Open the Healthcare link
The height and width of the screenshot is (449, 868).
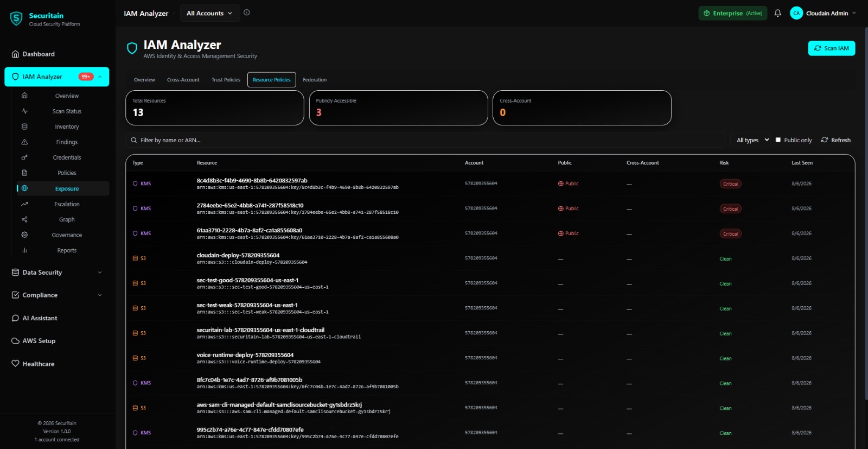click(x=39, y=364)
